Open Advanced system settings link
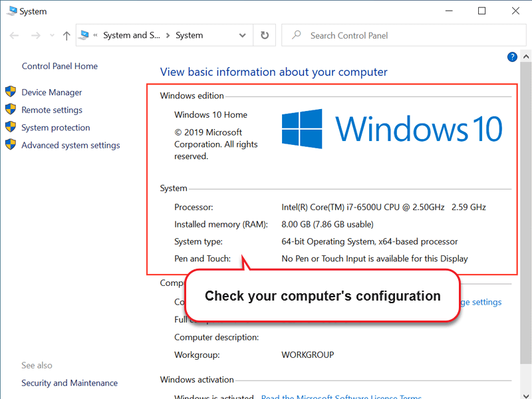 pos(70,145)
